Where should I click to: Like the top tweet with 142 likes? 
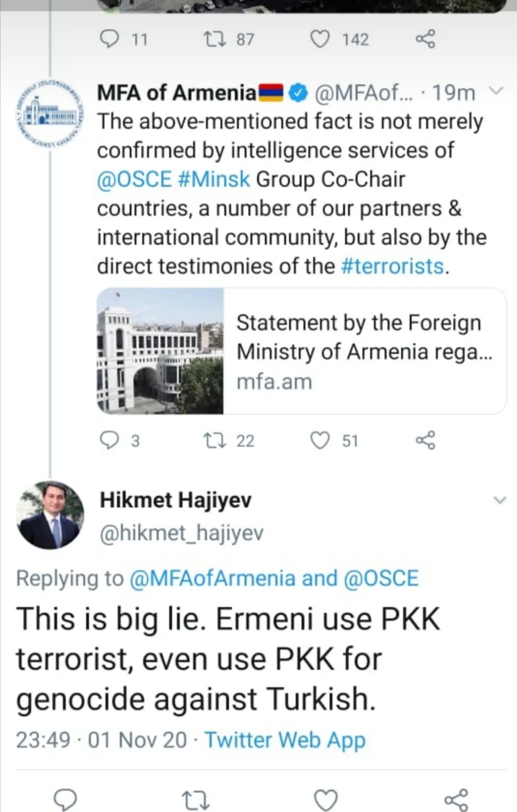tap(320, 39)
